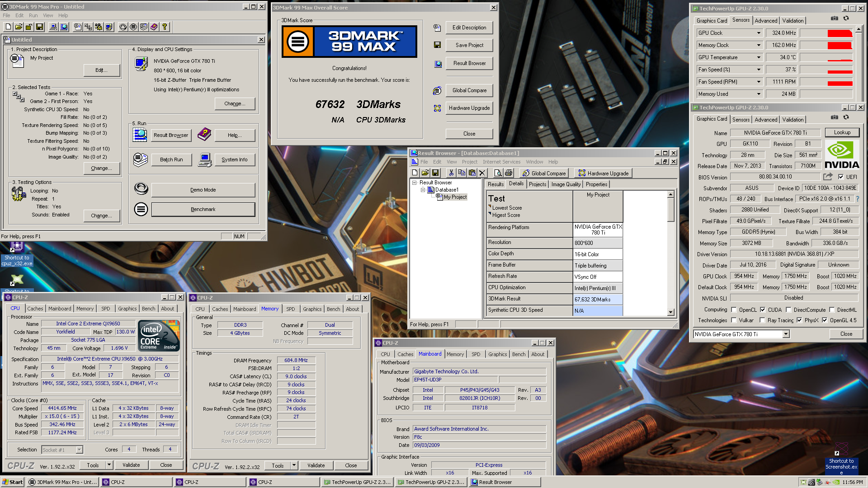Click the Batch Run button
Image resolution: width=868 pixels, height=488 pixels.
pos(171,160)
